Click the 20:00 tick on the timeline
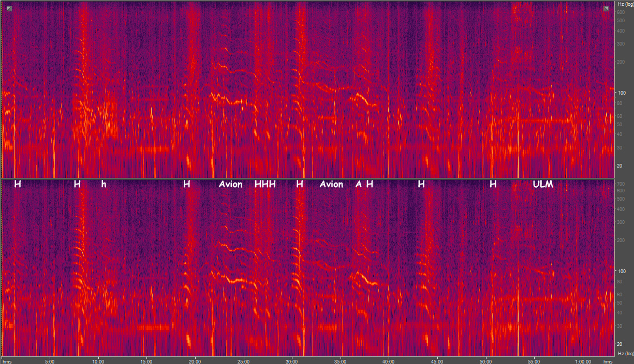 [x=195, y=361]
